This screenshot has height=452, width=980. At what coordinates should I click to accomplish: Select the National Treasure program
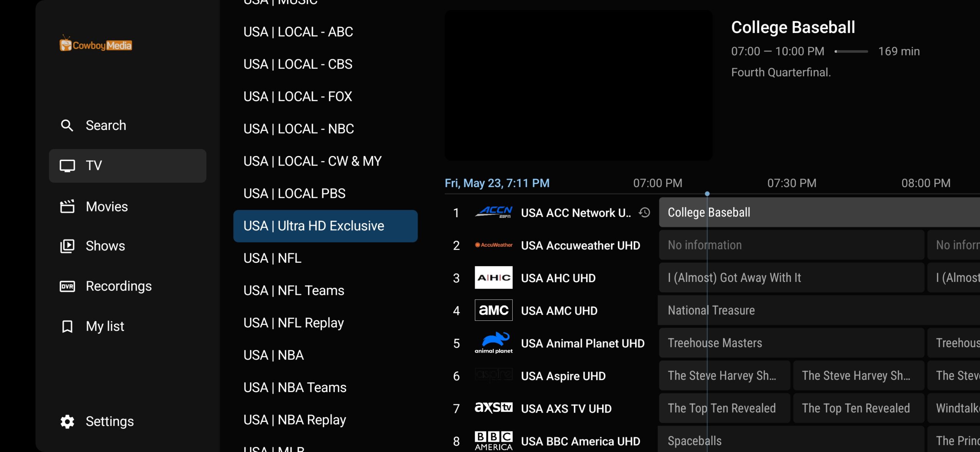(x=819, y=310)
